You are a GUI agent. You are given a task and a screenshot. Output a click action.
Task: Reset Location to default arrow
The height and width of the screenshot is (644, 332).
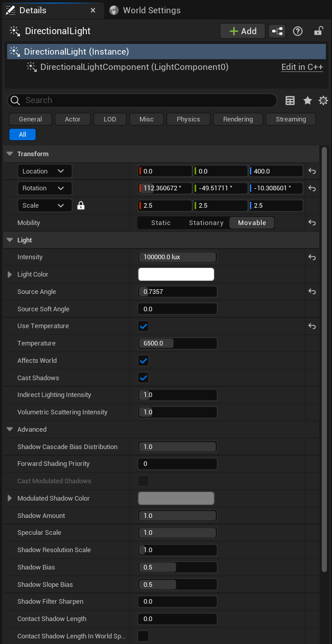coord(312,171)
